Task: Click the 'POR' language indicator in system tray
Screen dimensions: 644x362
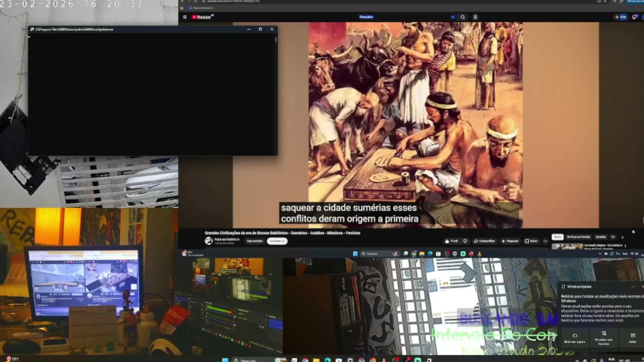Action: click(611, 359)
